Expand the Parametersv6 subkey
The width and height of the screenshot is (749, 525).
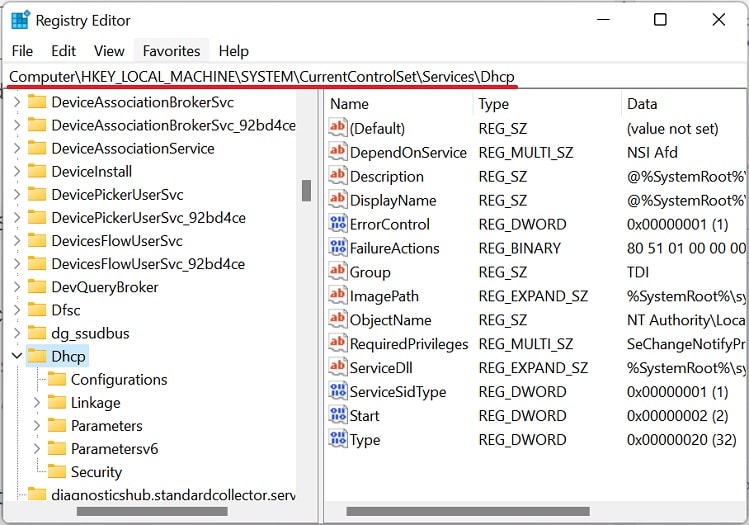click(37, 448)
